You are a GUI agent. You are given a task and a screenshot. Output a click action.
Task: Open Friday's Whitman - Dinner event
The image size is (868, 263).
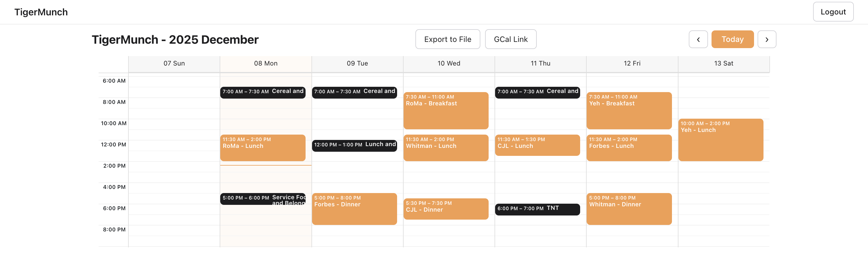(x=629, y=209)
